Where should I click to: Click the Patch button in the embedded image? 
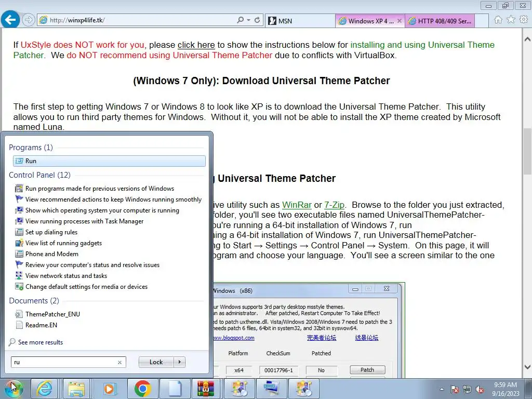coord(367,369)
